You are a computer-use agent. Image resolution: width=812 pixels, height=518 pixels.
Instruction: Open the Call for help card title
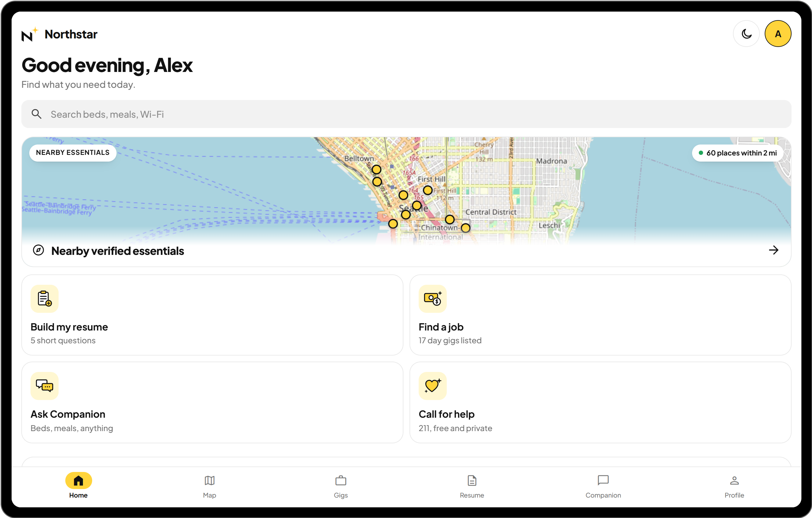(x=446, y=414)
